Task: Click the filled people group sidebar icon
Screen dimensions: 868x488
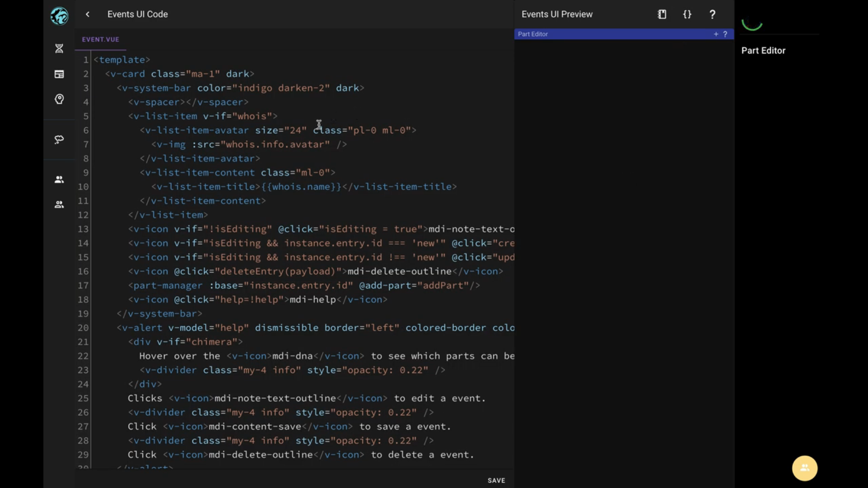Action: (x=59, y=180)
